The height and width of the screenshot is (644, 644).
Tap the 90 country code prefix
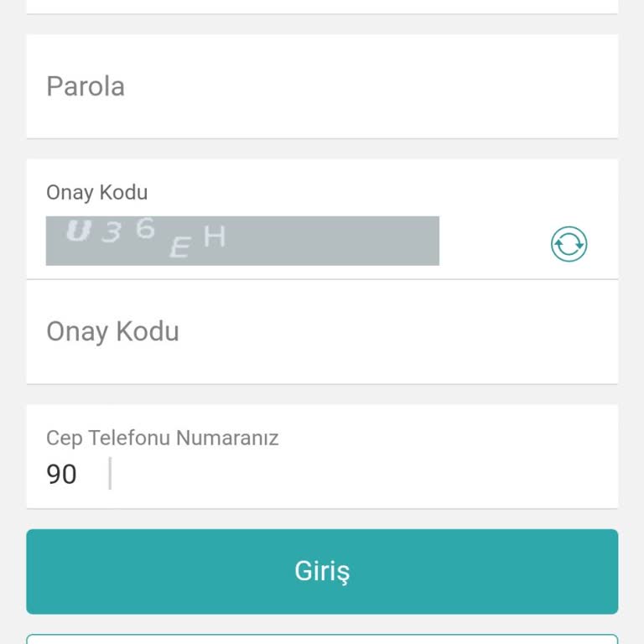click(x=61, y=475)
